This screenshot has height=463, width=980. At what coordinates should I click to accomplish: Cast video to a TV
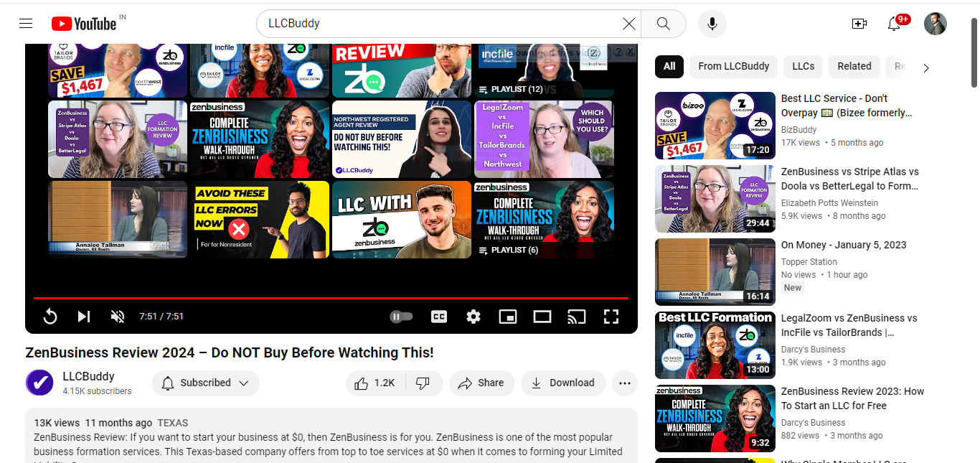577,317
